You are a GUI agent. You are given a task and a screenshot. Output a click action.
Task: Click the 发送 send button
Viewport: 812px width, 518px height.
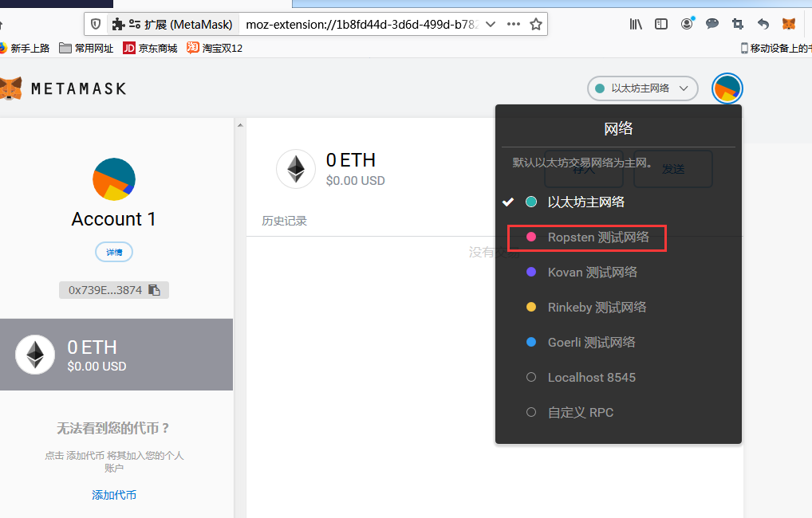(673, 169)
